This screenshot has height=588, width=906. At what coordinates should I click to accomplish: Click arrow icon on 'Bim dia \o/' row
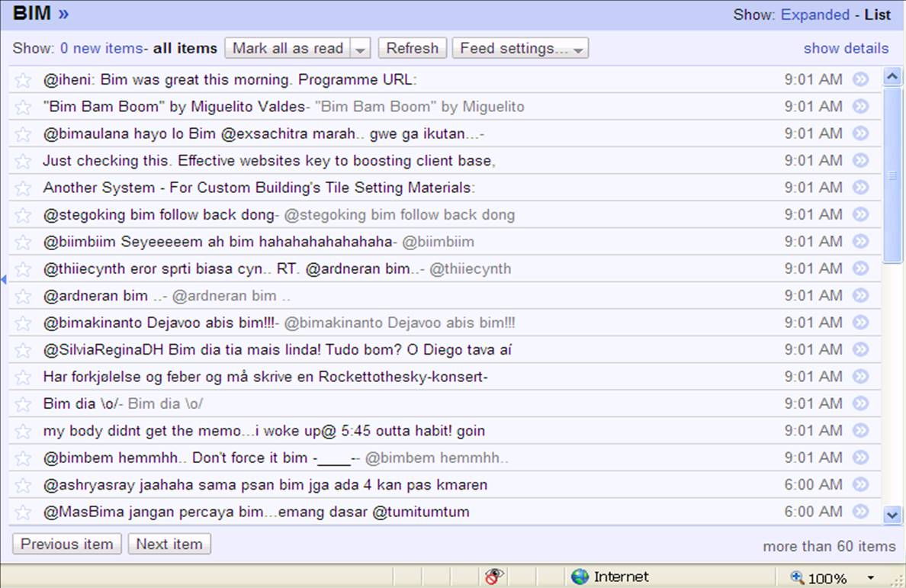click(861, 403)
